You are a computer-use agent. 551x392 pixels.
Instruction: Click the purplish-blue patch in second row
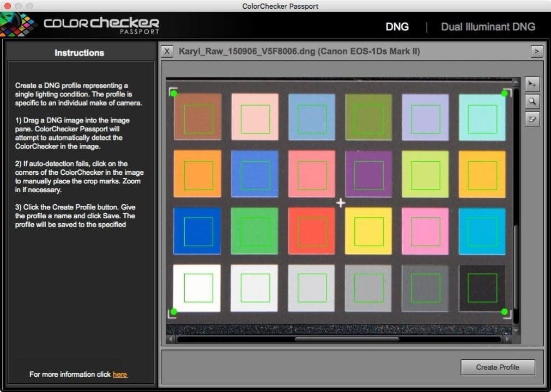(x=255, y=174)
